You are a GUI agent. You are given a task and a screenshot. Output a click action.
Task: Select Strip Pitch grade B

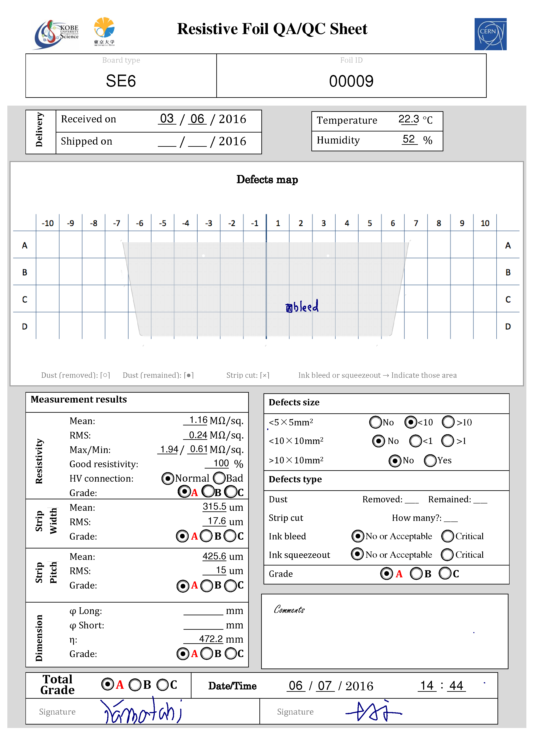[207, 586]
